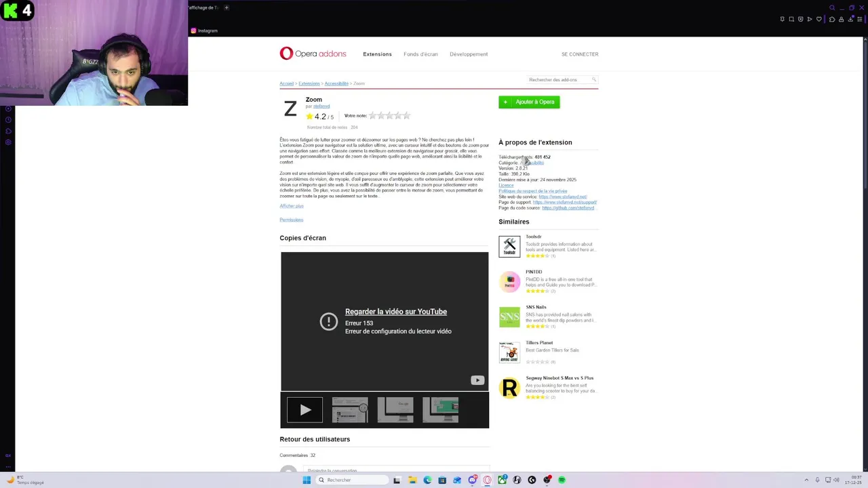Viewport: 868px width, 488px height.
Task: Open the Extensions tab
Action: [377, 54]
